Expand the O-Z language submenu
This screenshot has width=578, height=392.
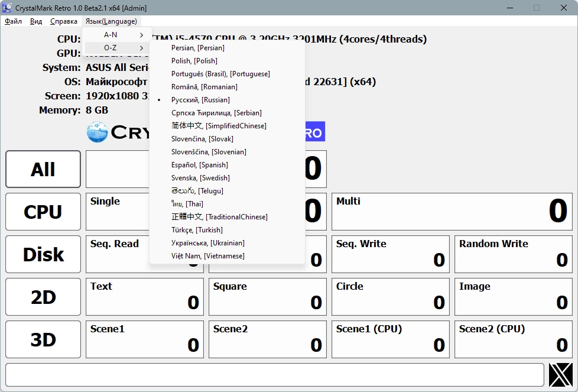pos(116,48)
